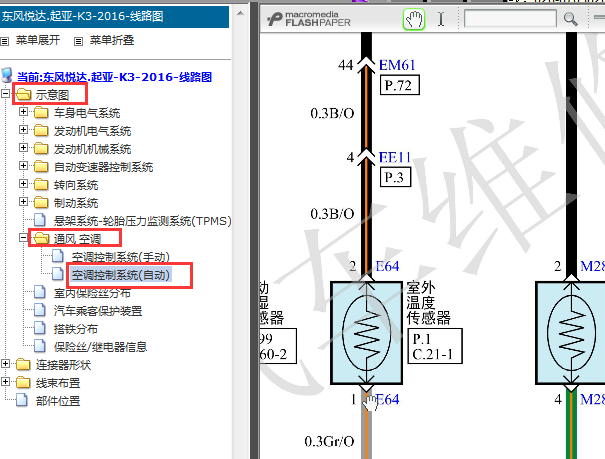Select the 通风,空调 folder label
The image size is (605, 459).
tap(77, 239)
